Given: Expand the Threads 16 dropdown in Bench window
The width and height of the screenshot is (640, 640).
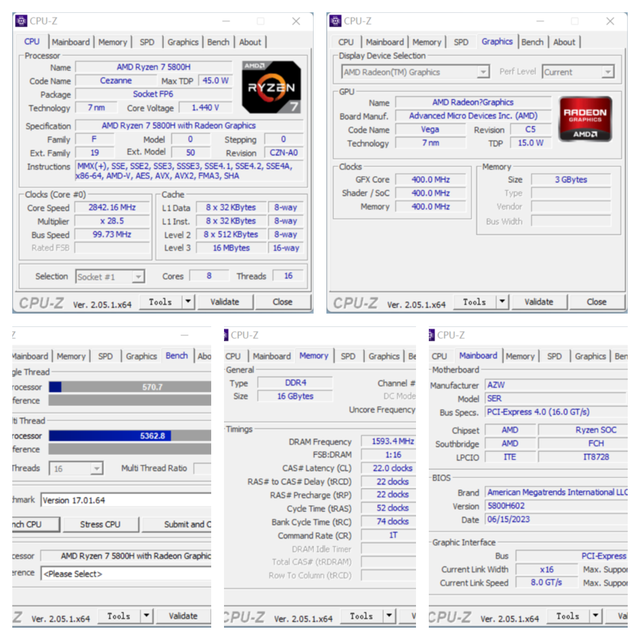Looking at the screenshot, I should tap(96, 469).
